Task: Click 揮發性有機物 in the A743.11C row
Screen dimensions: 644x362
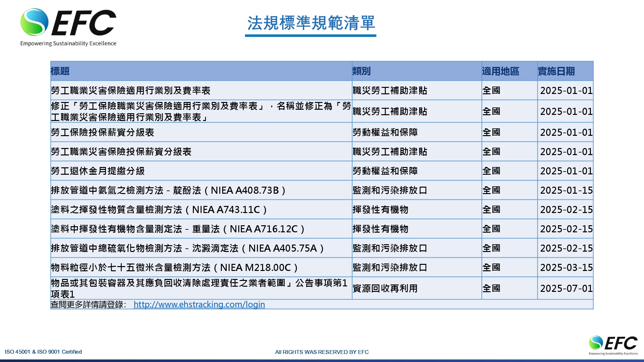Action: pos(380,209)
